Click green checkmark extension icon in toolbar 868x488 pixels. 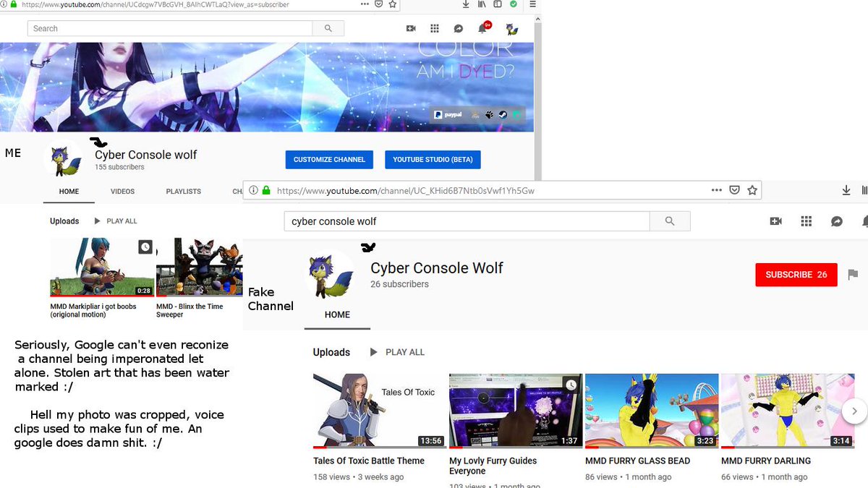(513, 4)
